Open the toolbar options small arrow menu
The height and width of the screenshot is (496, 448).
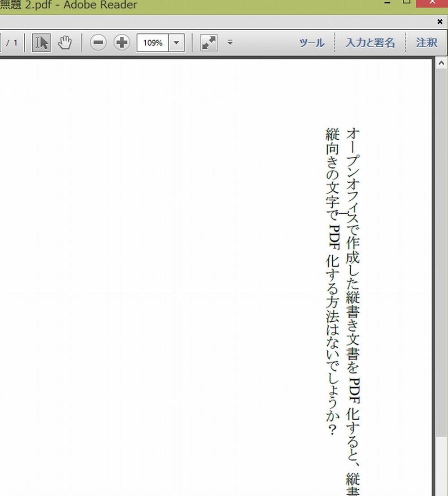[x=230, y=42]
